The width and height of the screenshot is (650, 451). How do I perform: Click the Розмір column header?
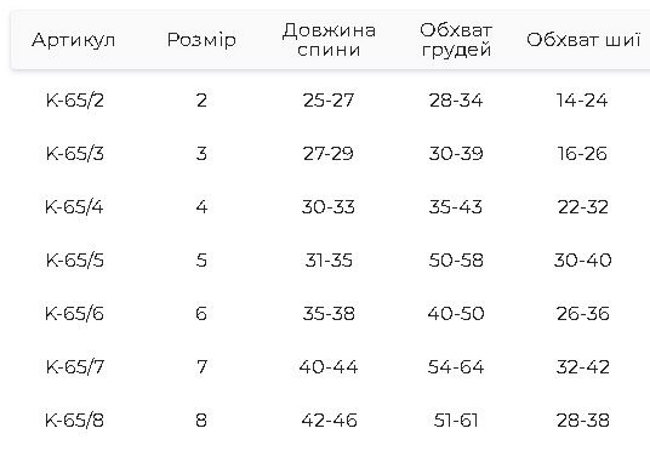[x=201, y=40]
